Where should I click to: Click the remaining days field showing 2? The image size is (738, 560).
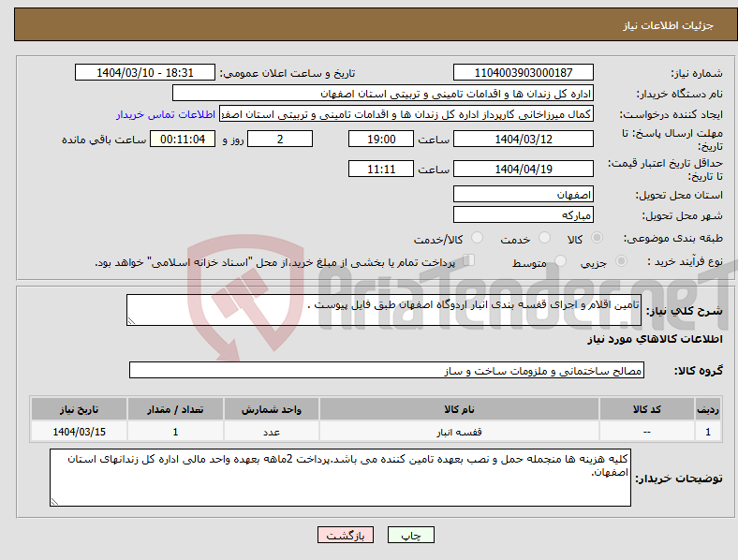pos(280,139)
